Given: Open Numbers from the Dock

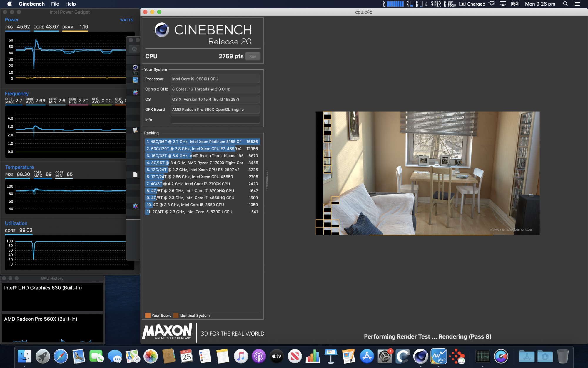Looking at the screenshot, I should point(313,356).
